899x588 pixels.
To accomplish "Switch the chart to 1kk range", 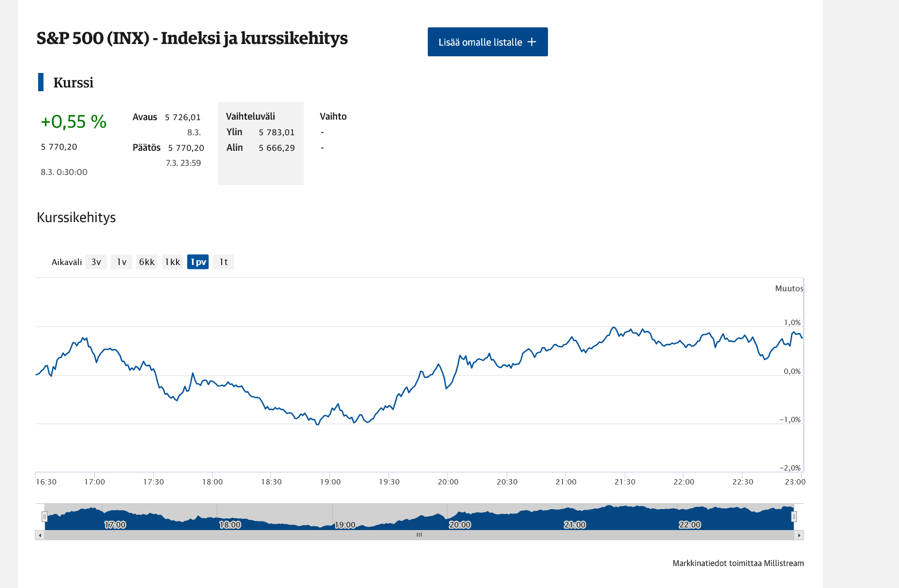I will pyautogui.click(x=172, y=262).
